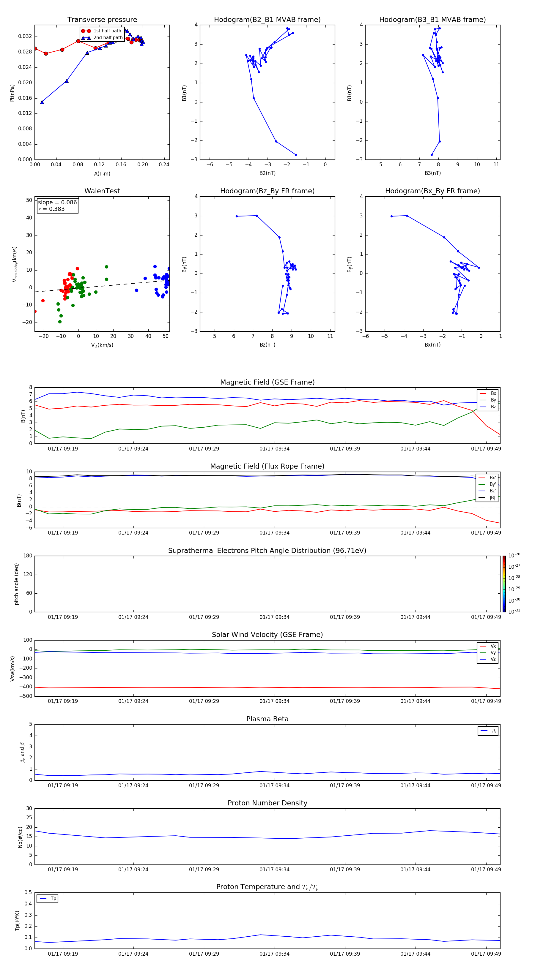
Task: Click the 'Proton Number Density' title
Action: (x=267, y=803)
